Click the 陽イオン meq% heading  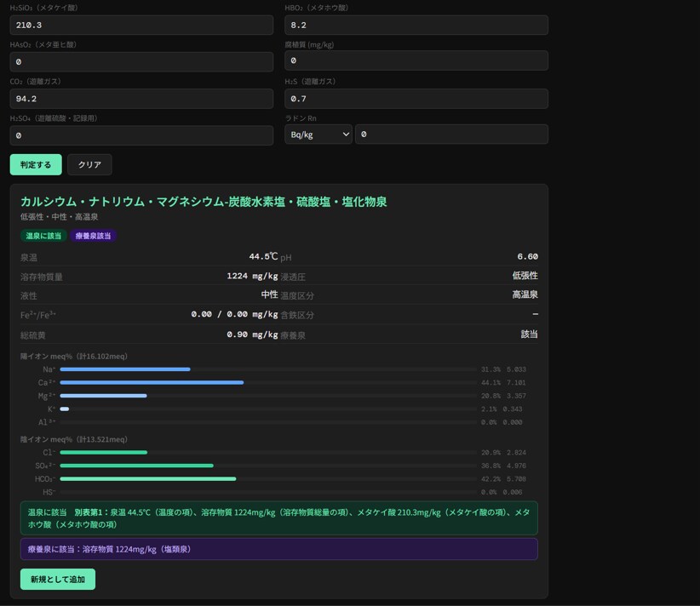pos(73,356)
